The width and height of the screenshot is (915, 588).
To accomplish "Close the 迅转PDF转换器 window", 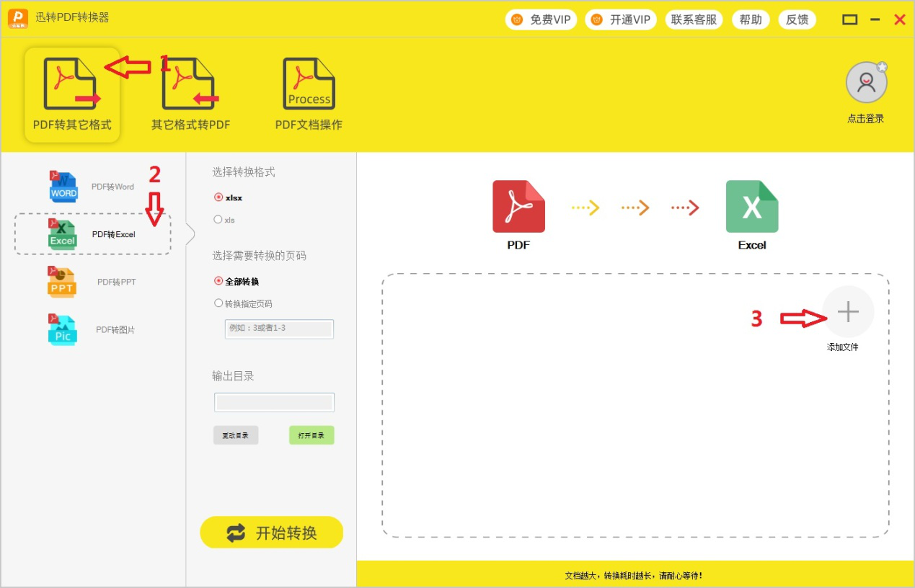I will [x=900, y=20].
